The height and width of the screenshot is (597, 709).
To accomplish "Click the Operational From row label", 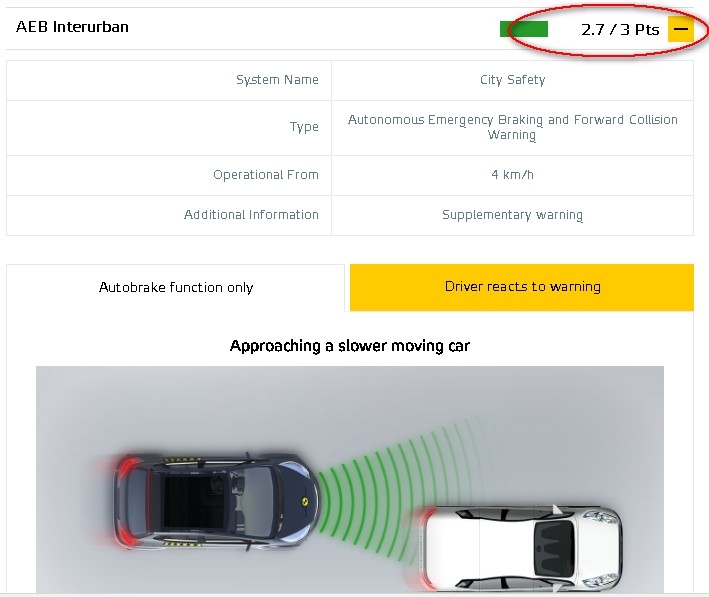I will pos(266,175).
